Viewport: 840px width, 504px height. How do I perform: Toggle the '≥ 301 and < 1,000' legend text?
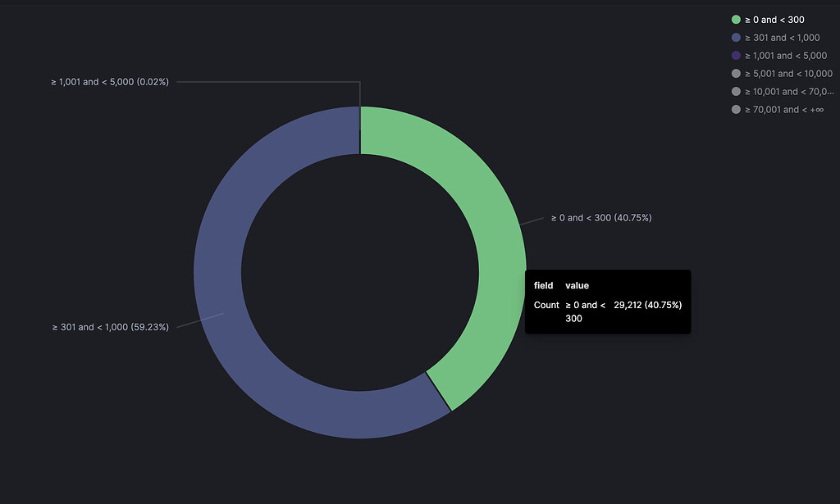(782, 38)
